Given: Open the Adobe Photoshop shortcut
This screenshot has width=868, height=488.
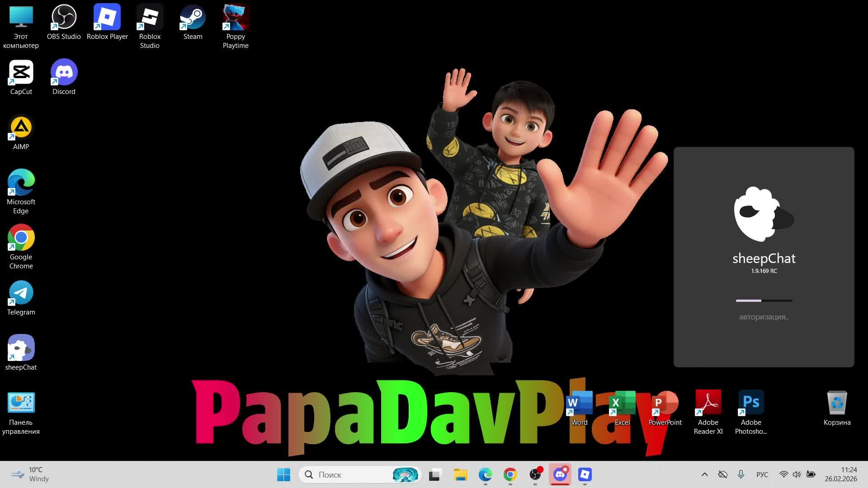Looking at the screenshot, I should pyautogui.click(x=751, y=403).
